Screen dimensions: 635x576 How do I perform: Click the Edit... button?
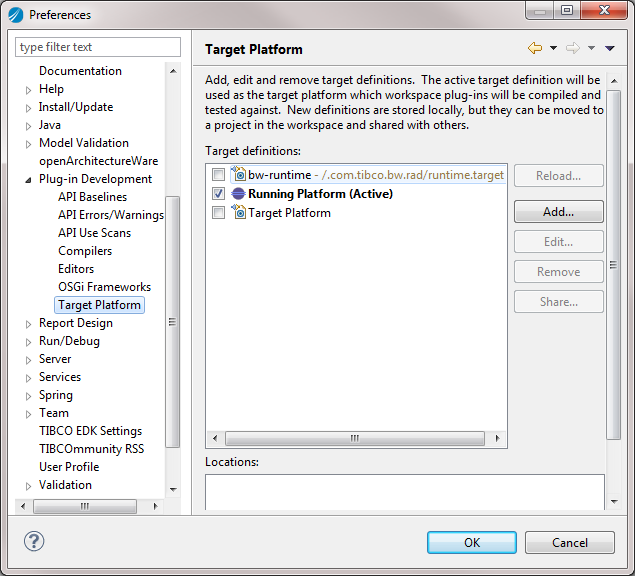pos(558,242)
